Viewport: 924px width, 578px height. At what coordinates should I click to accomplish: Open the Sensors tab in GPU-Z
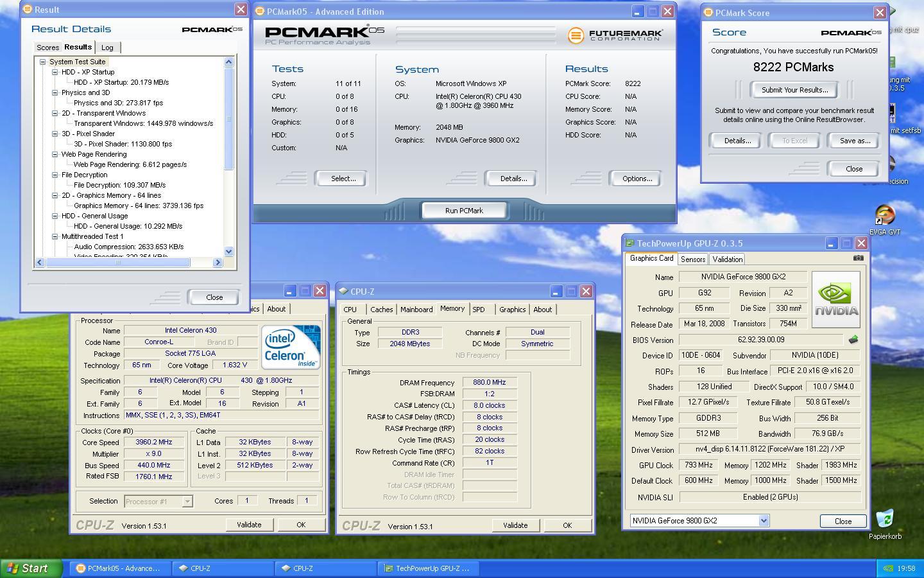coord(693,259)
